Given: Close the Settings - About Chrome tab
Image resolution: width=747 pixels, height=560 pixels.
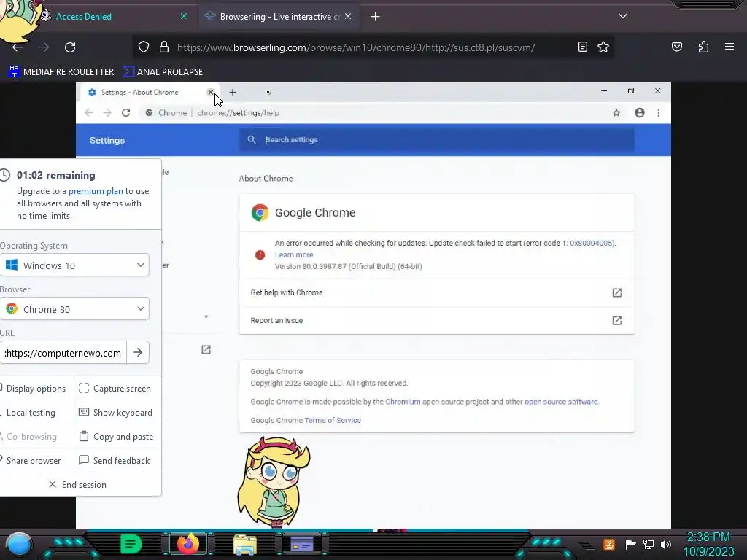Looking at the screenshot, I should (210, 92).
